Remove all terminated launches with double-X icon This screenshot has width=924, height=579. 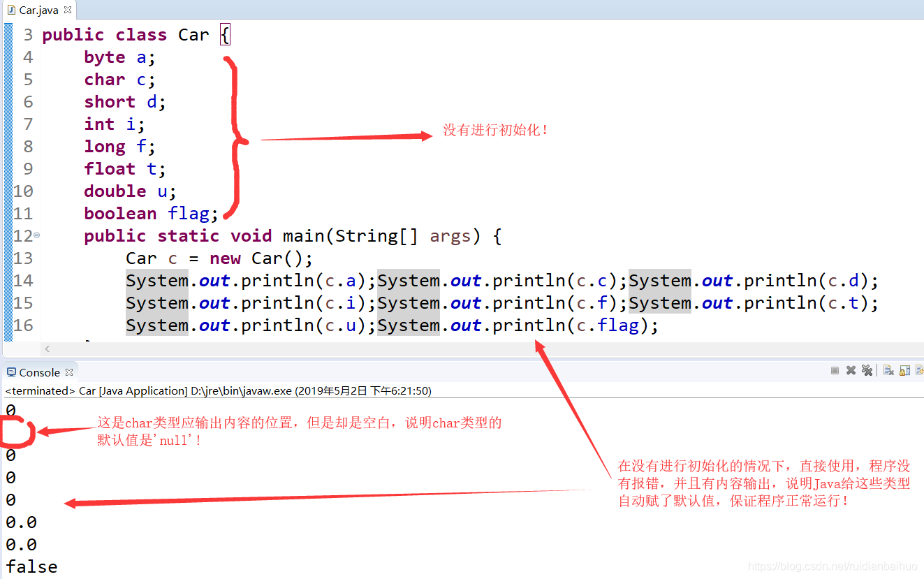(x=867, y=371)
